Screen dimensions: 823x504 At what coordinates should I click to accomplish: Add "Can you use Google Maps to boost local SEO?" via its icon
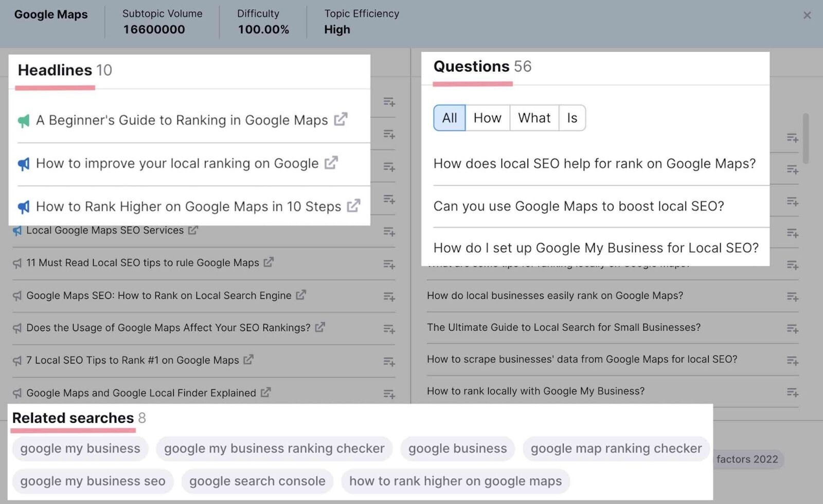coord(793,201)
